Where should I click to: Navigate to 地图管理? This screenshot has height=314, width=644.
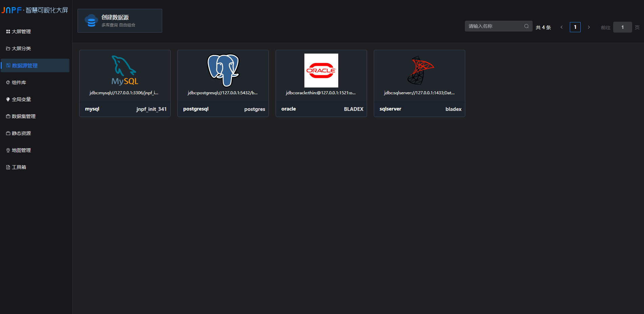coord(35,150)
